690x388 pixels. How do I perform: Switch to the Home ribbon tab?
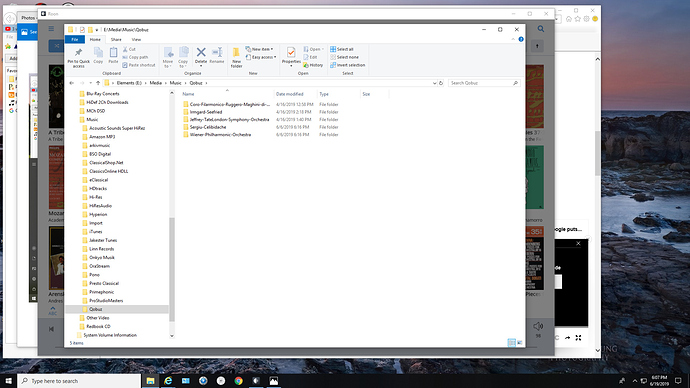[95, 40]
